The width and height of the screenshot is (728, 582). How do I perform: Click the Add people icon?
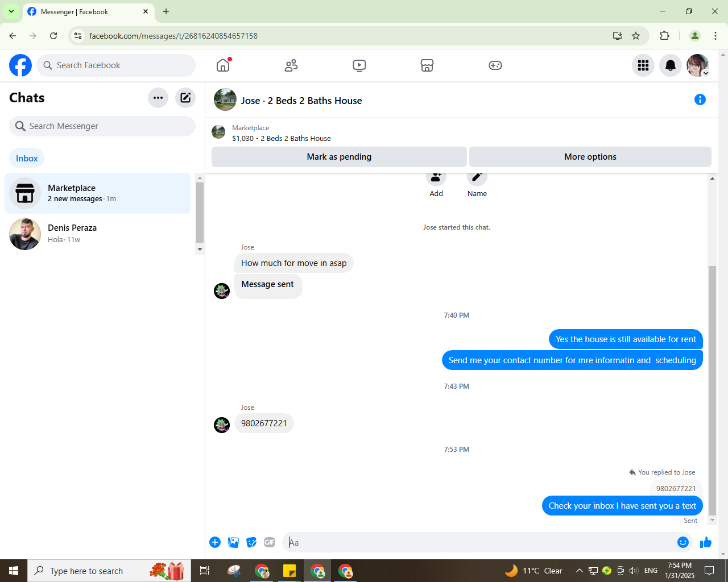click(436, 177)
